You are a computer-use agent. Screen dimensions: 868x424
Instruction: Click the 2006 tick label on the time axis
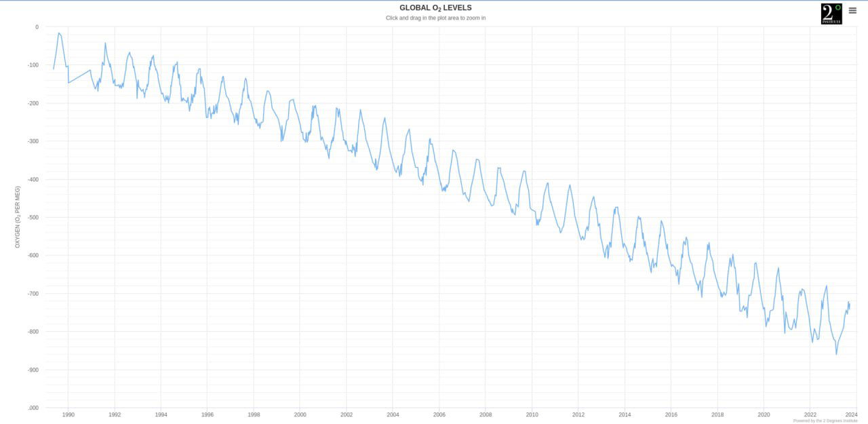tap(439, 415)
